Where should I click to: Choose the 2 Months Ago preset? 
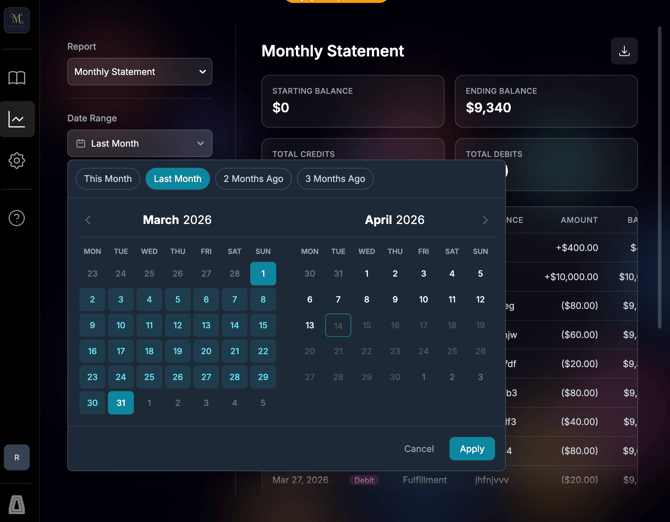(x=253, y=179)
